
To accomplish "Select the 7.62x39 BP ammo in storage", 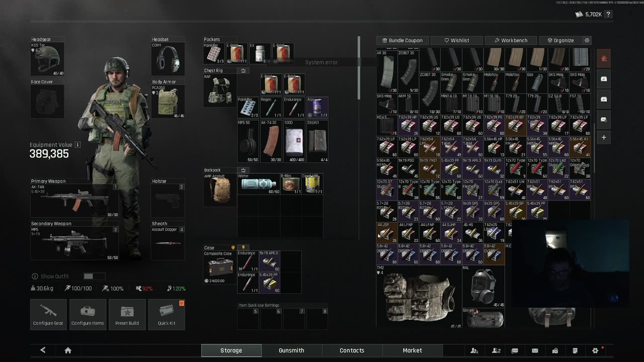I will (x=515, y=125).
